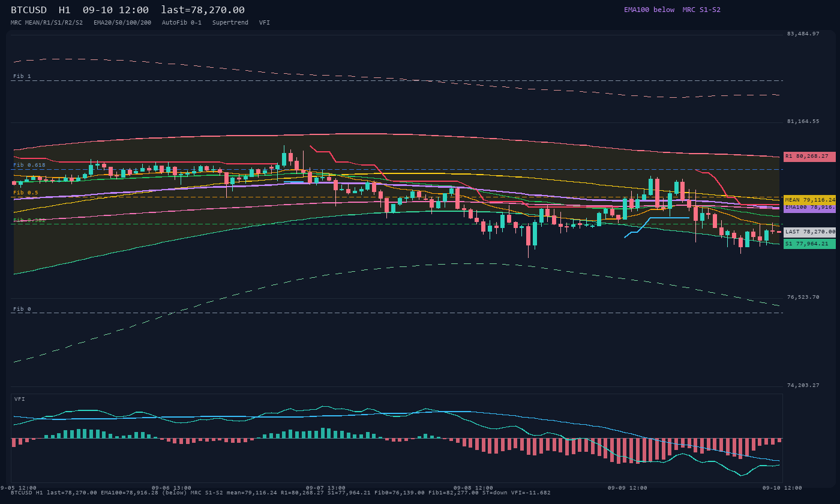Click the "Fib 0.382" level label
The image size is (840, 504).
point(29,220)
